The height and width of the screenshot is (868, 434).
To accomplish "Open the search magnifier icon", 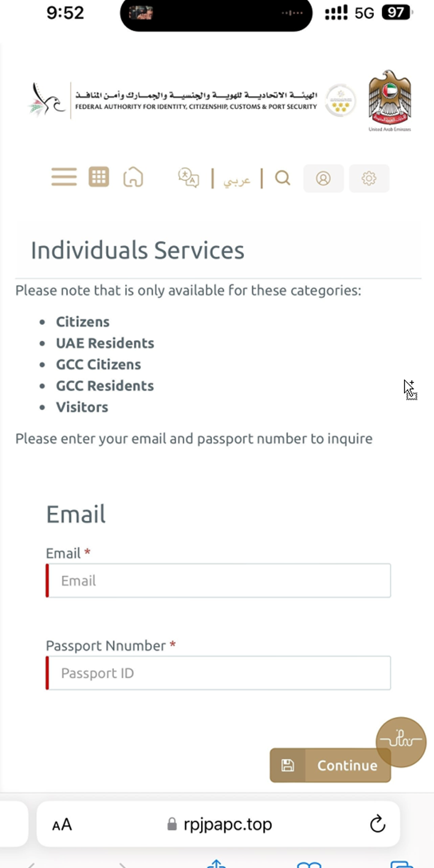I will pos(282,178).
